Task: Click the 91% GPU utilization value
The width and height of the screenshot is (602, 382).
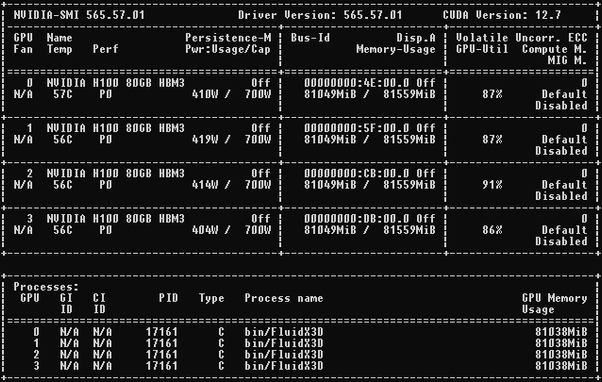Action: point(492,185)
